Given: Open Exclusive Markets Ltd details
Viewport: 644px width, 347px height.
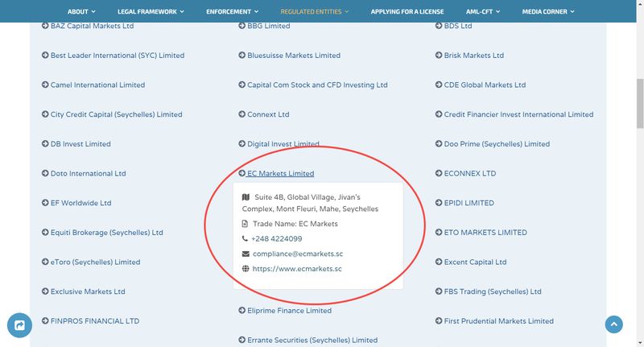Looking at the screenshot, I should point(88,291).
